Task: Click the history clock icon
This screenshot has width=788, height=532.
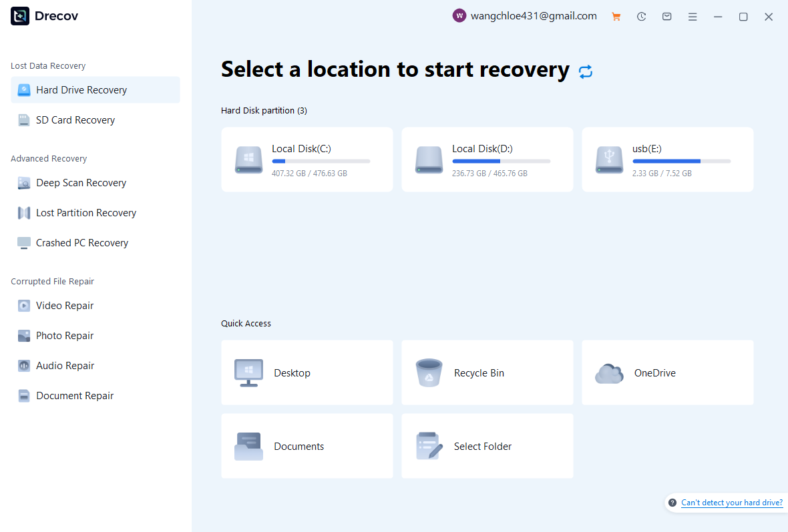Action: pos(641,17)
